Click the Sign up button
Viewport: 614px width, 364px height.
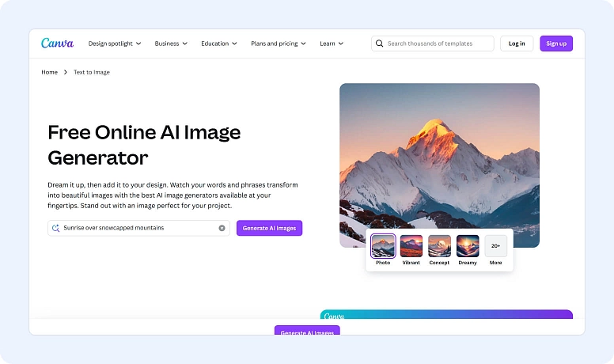click(x=556, y=44)
